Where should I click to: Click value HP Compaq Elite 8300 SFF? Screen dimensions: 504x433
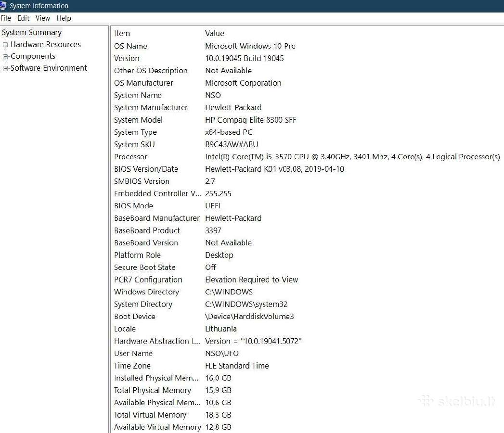point(250,120)
